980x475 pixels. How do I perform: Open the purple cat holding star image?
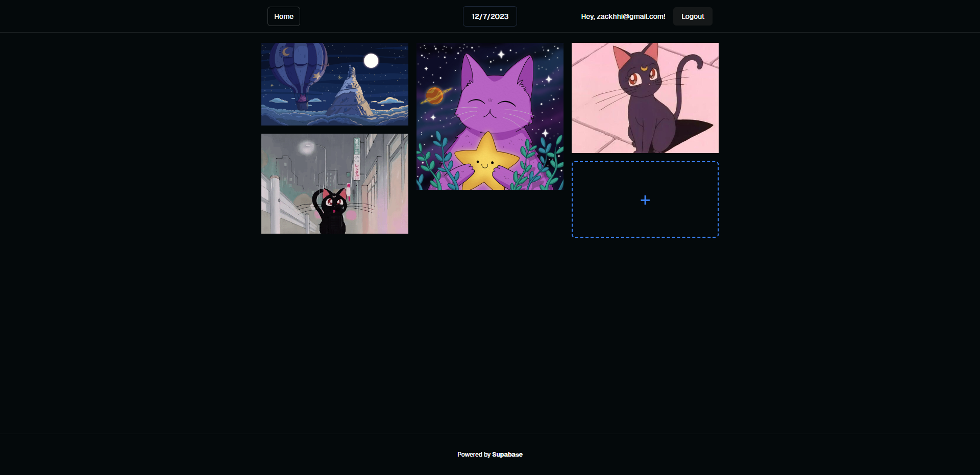tap(490, 116)
